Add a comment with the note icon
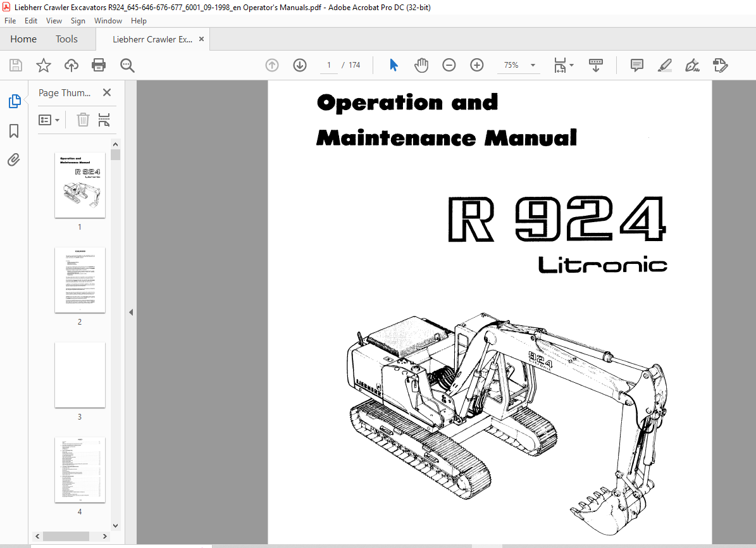The image size is (756, 548). (637, 65)
